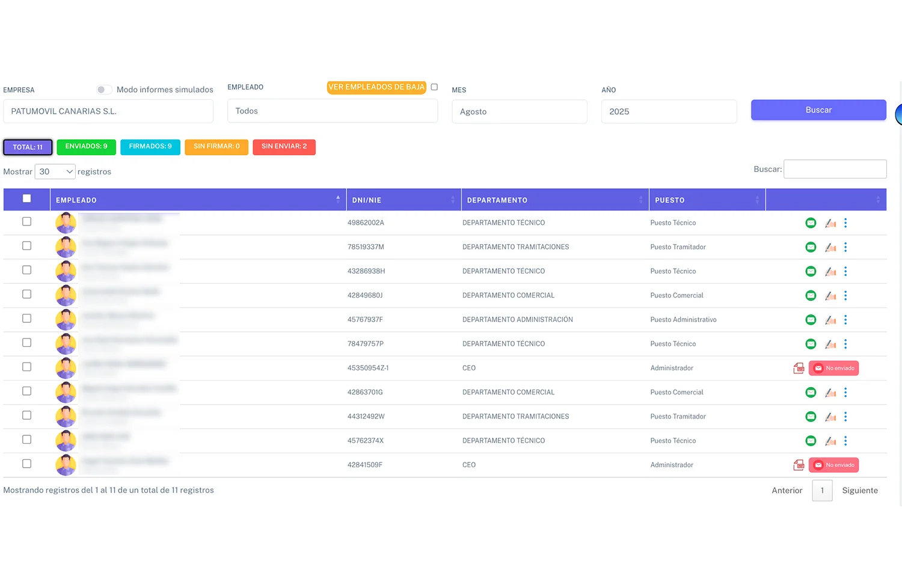Select the Sin enviar: 2 filter
The height and width of the screenshot is (588, 902).
(284, 147)
